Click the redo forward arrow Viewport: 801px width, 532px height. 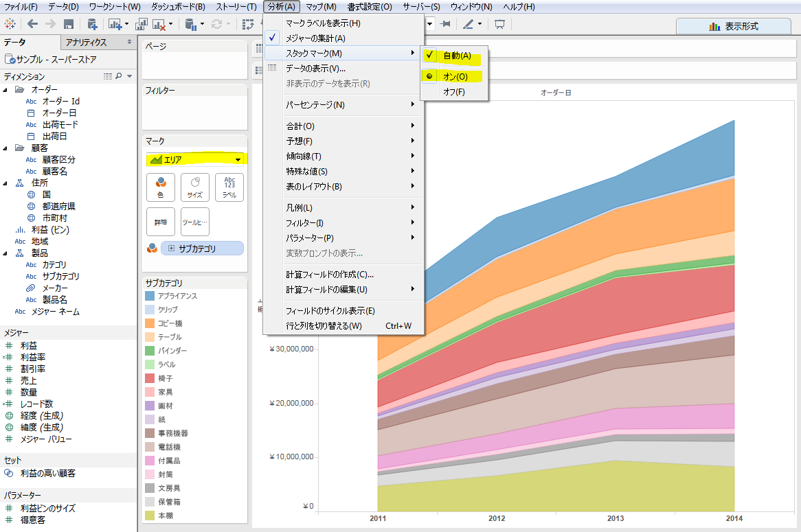[50, 23]
